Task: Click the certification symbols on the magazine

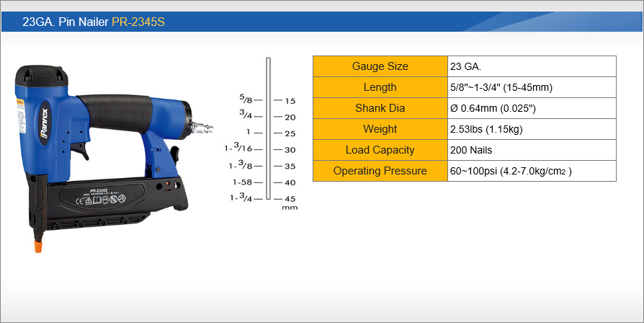Action: click(101, 200)
